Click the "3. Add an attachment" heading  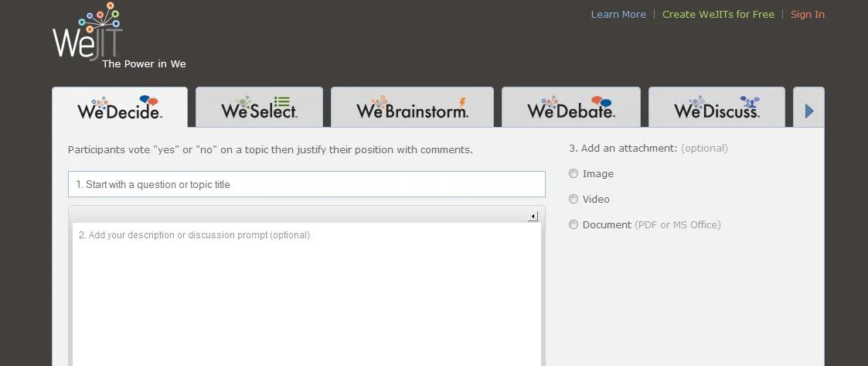pyautogui.click(x=623, y=149)
